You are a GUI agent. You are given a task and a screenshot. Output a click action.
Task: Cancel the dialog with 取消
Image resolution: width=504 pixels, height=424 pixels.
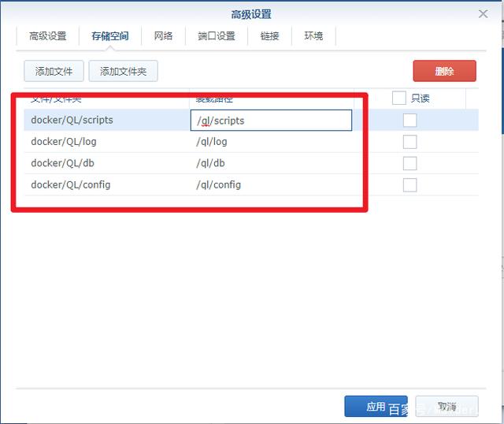(447, 407)
